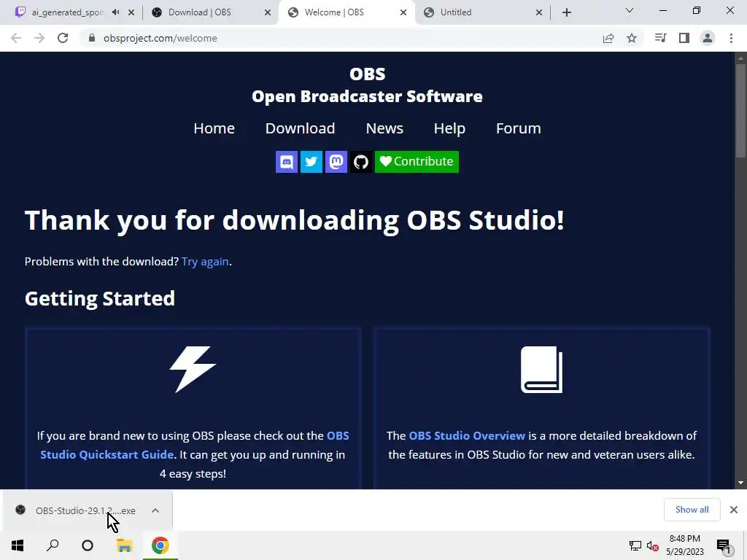
Task: Close the Untitled tab
Action: tap(539, 12)
